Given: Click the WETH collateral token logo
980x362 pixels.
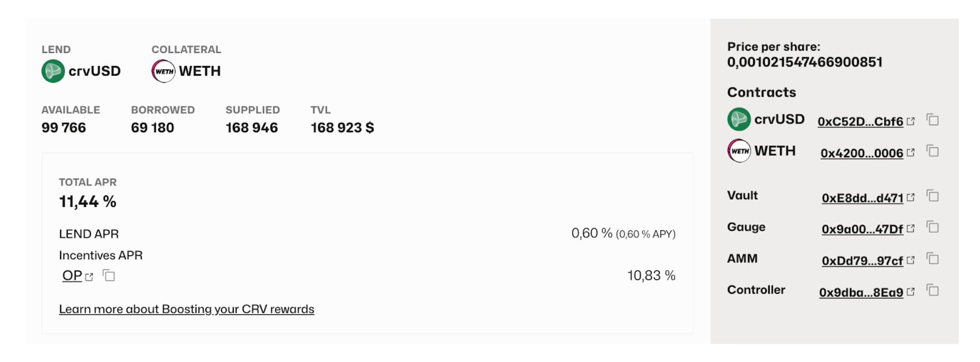Looking at the screenshot, I should 163,71.
